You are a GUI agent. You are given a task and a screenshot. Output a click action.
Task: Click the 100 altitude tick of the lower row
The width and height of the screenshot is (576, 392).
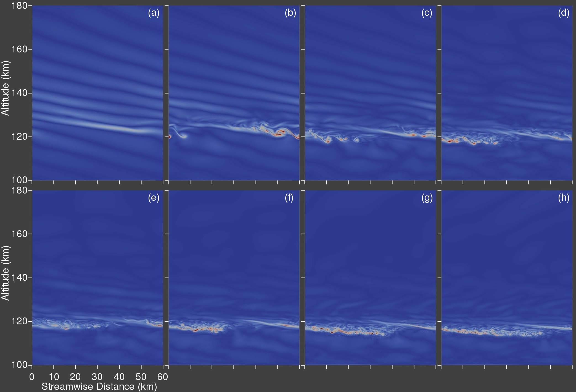pos(19,365)
